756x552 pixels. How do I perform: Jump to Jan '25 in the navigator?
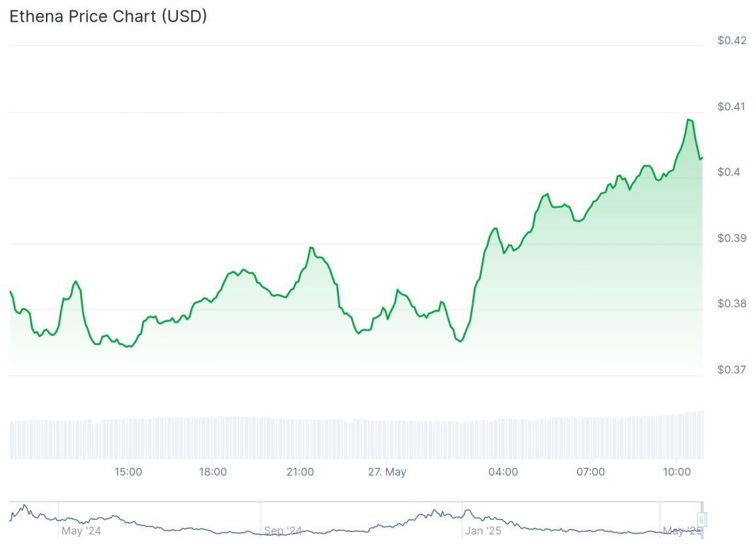[x=483, y=531]
